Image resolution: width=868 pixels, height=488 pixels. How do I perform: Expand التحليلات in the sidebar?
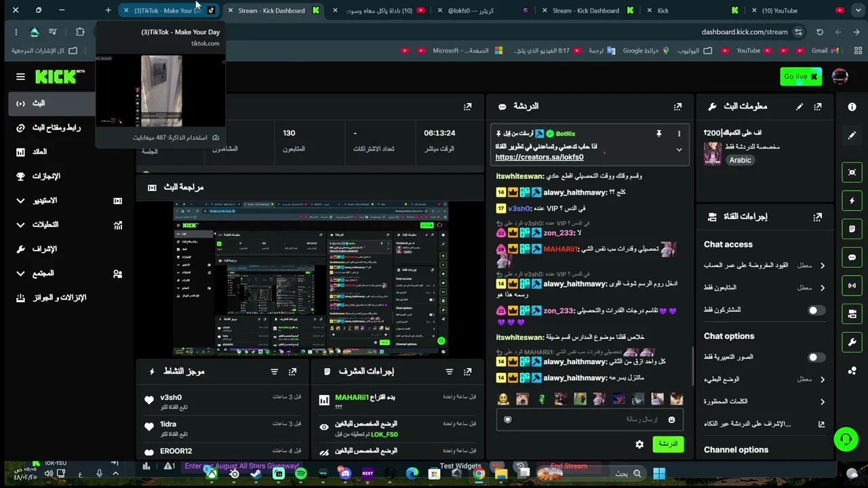tap(68, 225)
